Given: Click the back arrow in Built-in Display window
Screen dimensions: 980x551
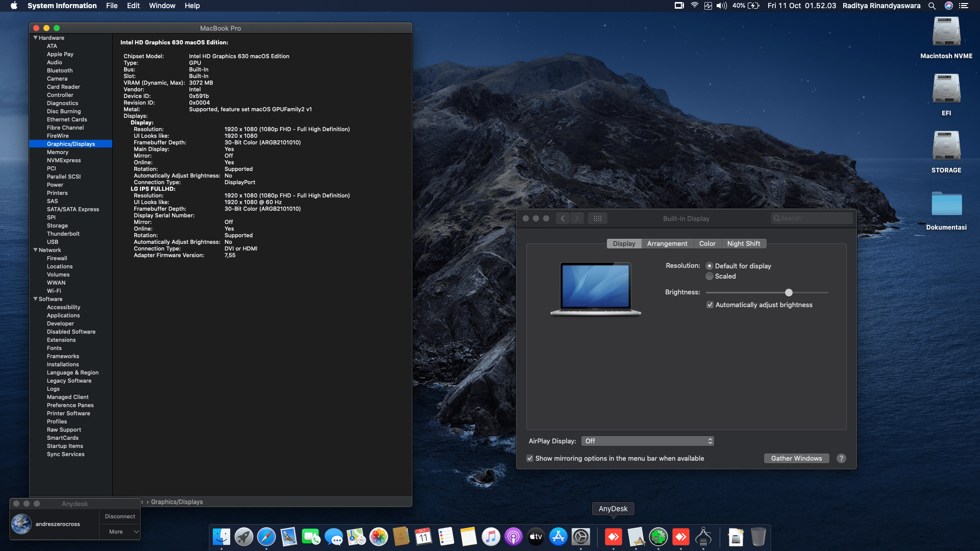Looking at the screenshot, I should click(x=562, y=218).
